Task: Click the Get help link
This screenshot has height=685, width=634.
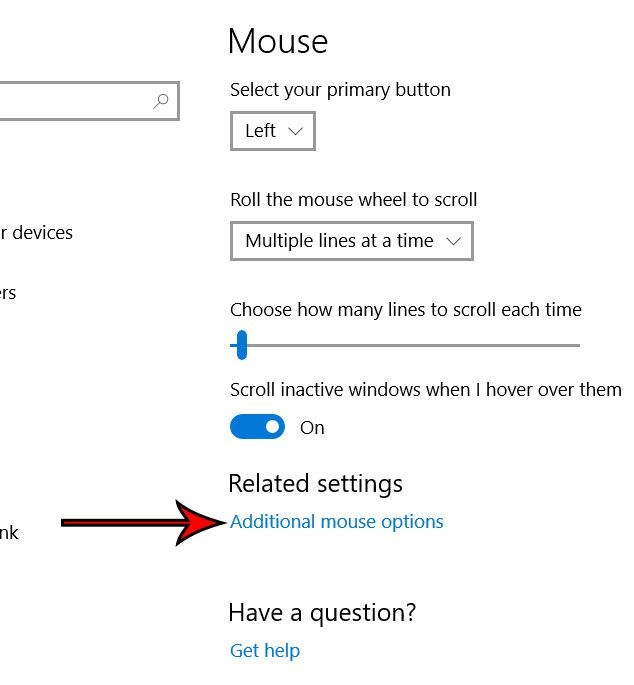Action: click(265, 651)
